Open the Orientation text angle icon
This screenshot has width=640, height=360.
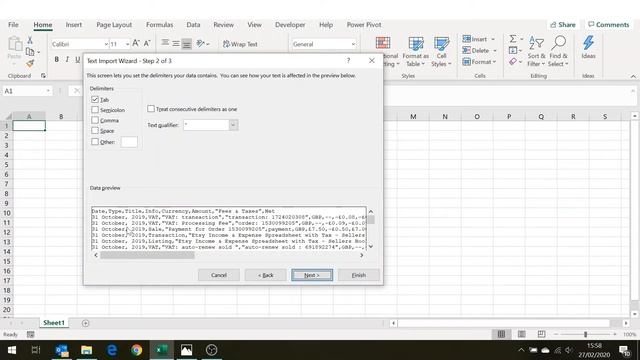(x=200, y=43)
